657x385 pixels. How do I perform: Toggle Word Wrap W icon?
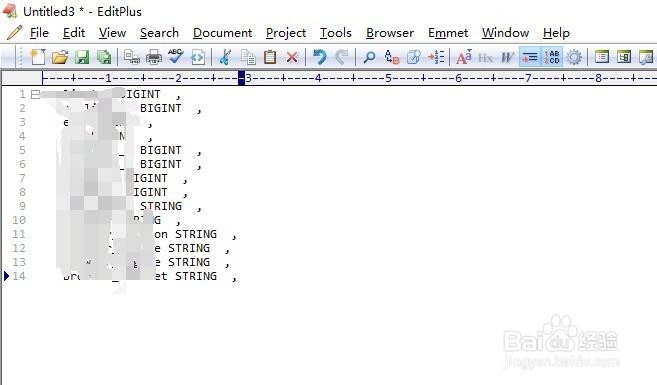[x=507, y=57]
